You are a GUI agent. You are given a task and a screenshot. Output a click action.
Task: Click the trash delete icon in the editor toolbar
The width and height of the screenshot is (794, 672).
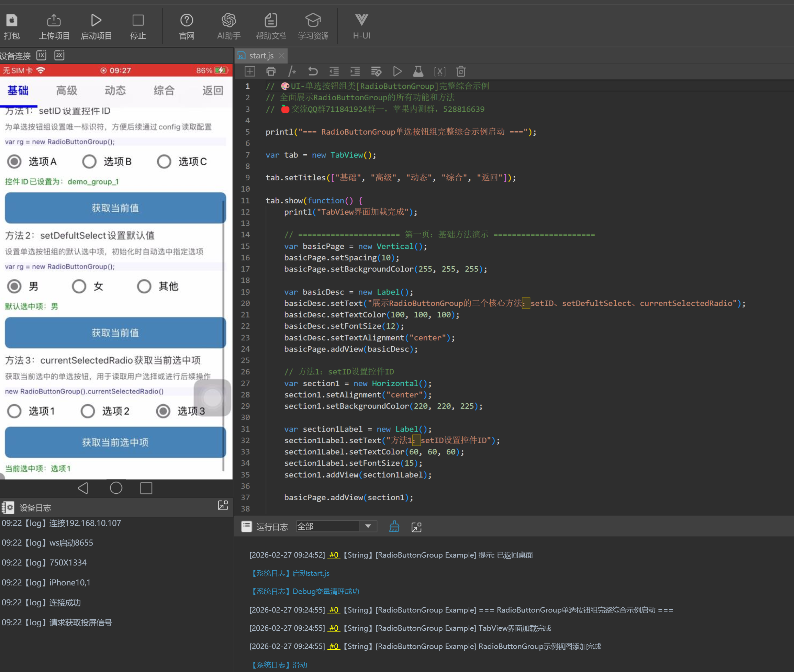(461, 71)
